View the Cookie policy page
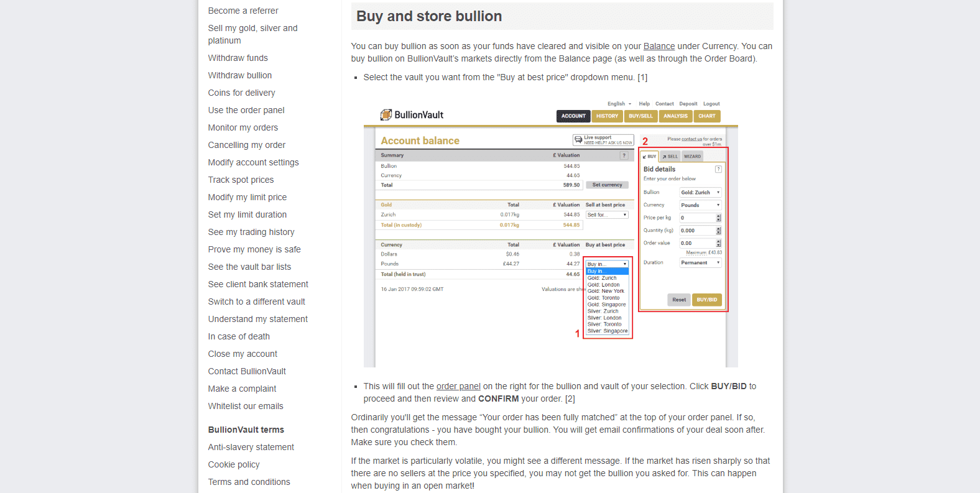The width and height of the screenshot is (980, 493). [x=234, y=464]
